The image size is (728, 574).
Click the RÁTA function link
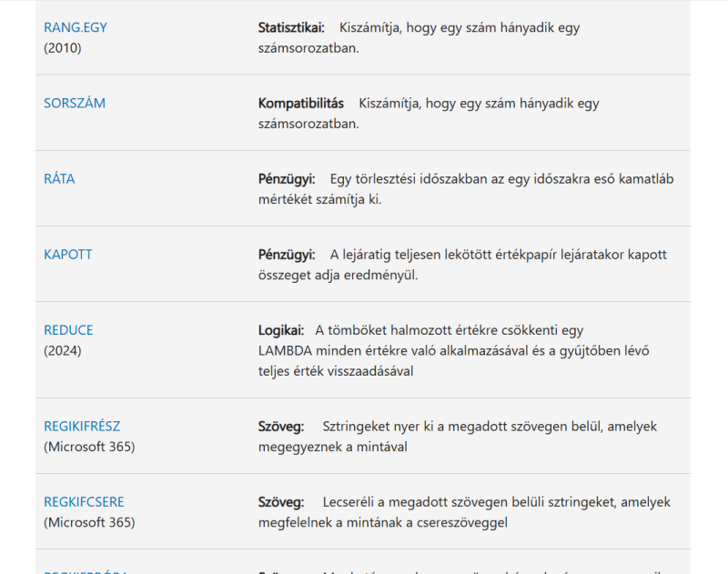click(x=59, y=179)
